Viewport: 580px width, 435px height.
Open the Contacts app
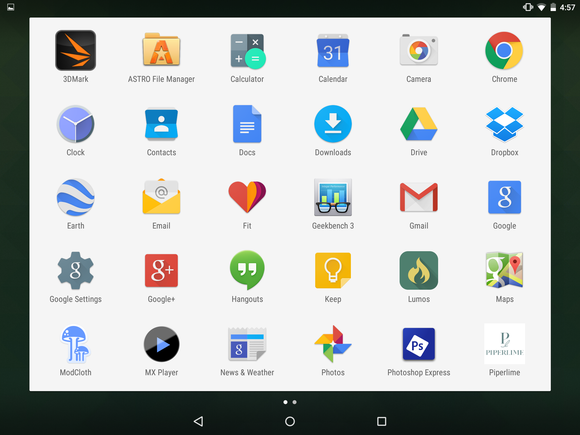(161, 124)
